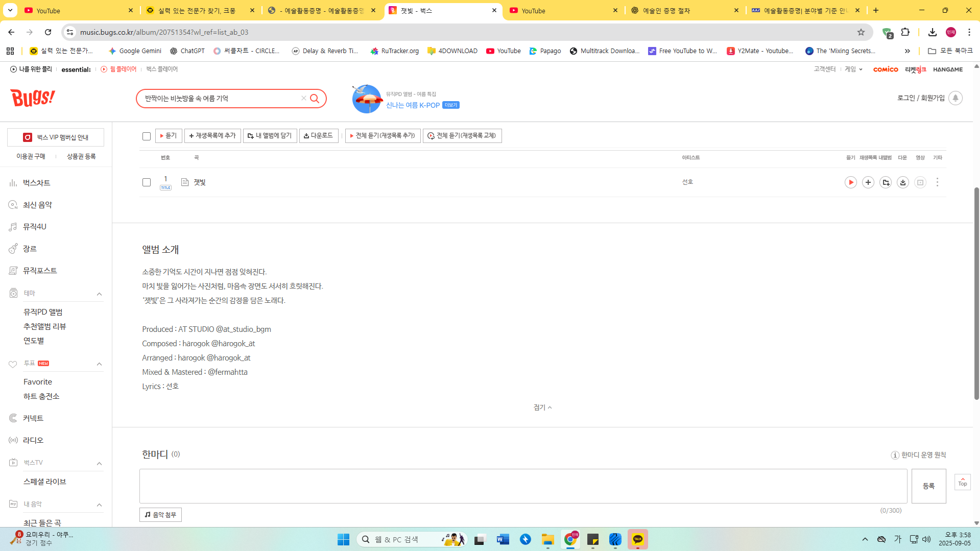980x551 pixels.
Task: Click the download icon for track 잿빛
Action: click(x=903, y=182)
